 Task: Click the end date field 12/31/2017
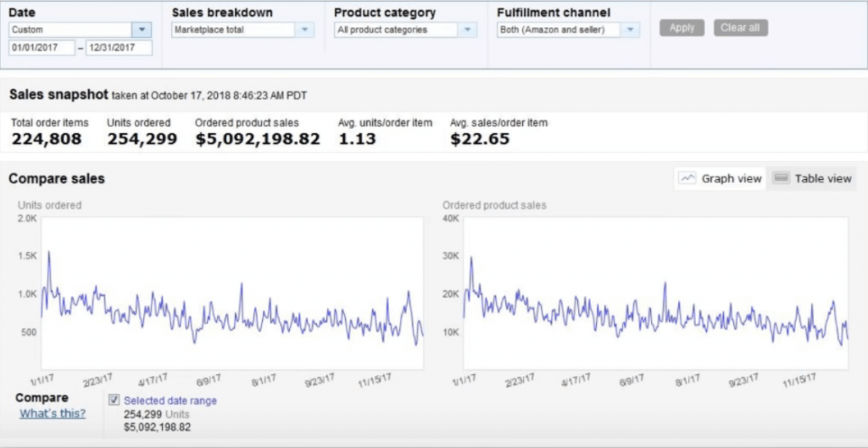click(120, 48)
